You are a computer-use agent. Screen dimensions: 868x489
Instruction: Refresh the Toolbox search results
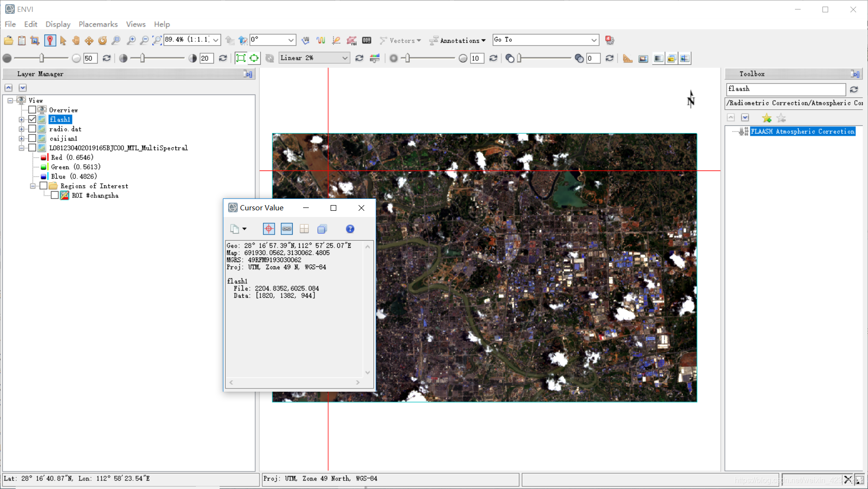[x=854, y=89]
